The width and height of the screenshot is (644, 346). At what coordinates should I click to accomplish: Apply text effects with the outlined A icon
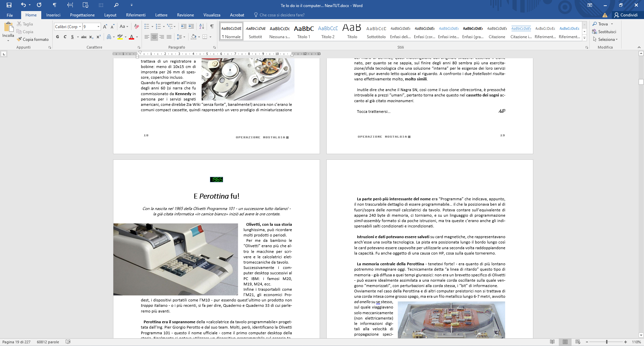pyautogui.click(x=109, y=37)
